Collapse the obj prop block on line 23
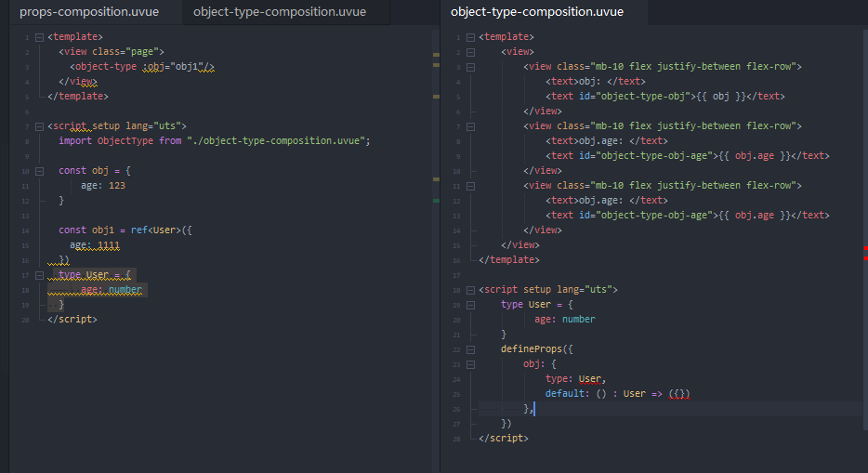 click(x=470, y=364)
